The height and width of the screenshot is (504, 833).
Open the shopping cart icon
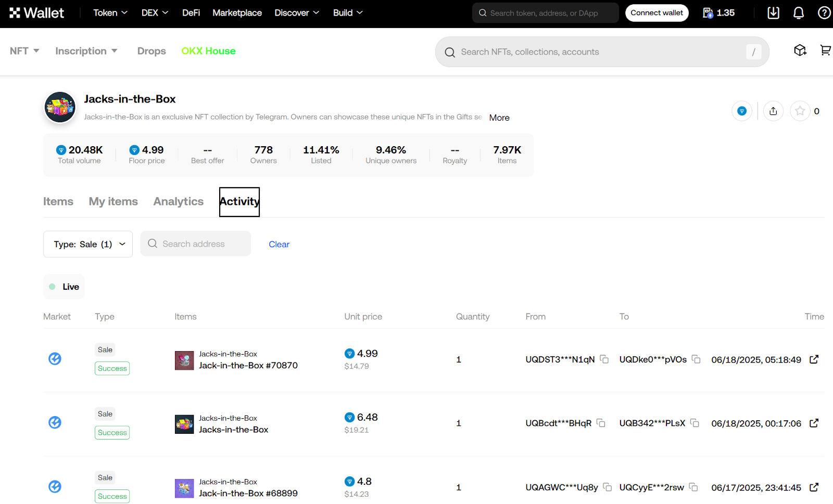(x=825, y=50)
